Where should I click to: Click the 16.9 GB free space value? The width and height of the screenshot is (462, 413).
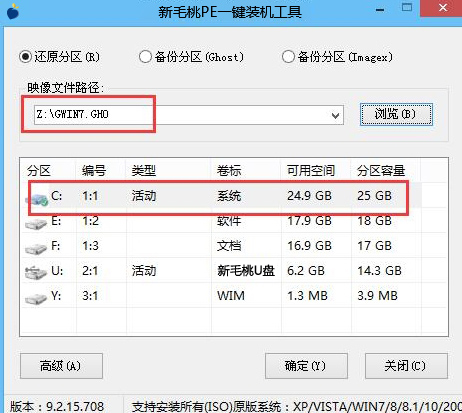click(309, 246)
